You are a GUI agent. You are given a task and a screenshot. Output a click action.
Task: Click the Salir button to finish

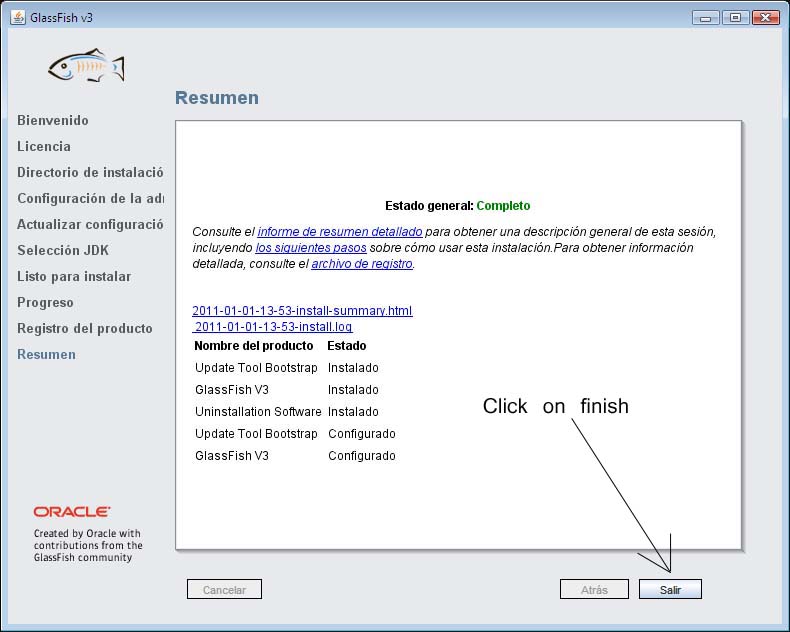pyautogui.click(x=670, y=589)
